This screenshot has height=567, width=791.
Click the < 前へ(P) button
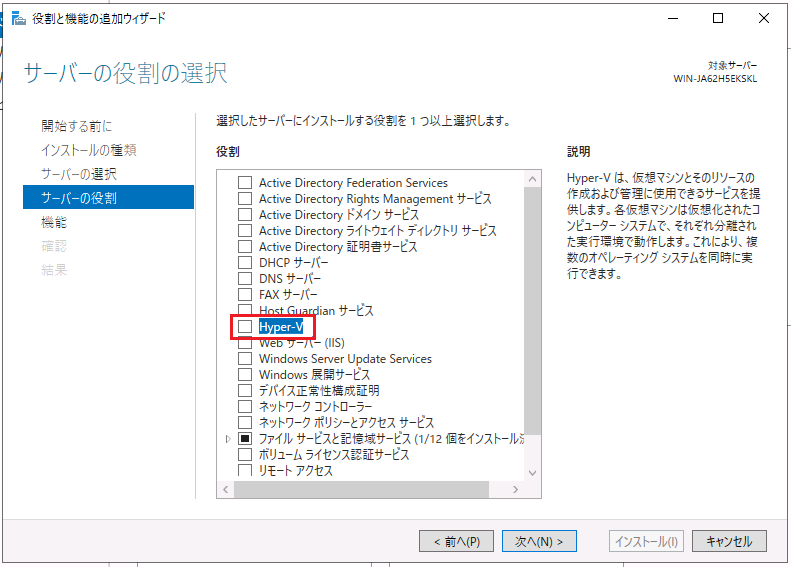(x=457, y=541)
